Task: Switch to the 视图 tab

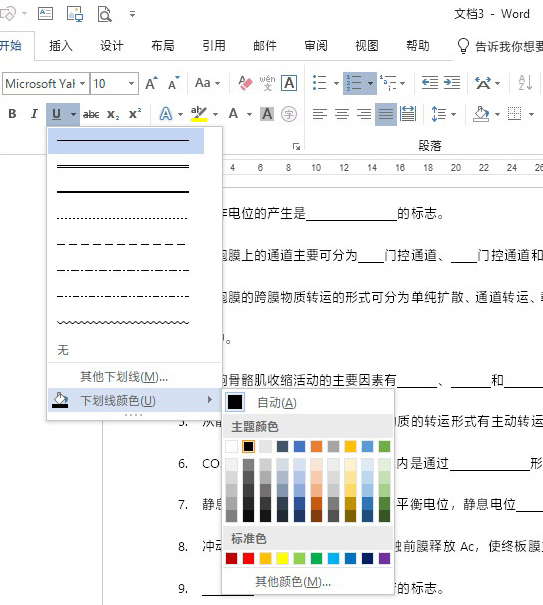Action: [367, 46]
